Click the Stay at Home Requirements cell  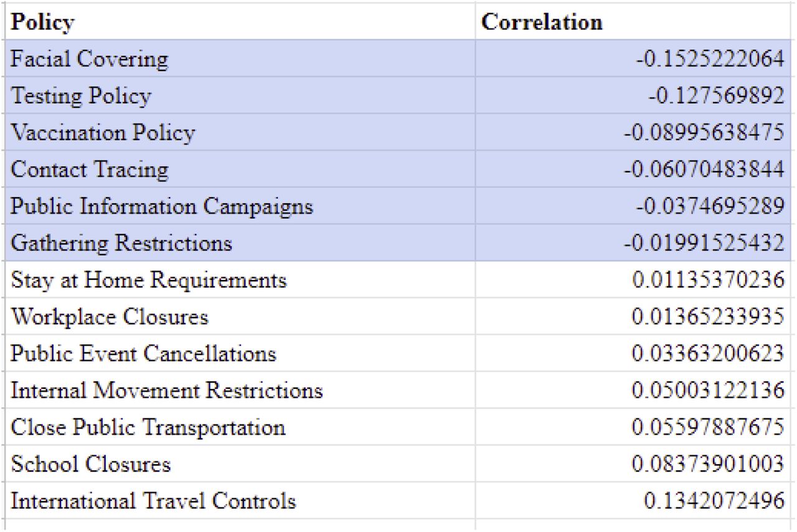point(240,280)
